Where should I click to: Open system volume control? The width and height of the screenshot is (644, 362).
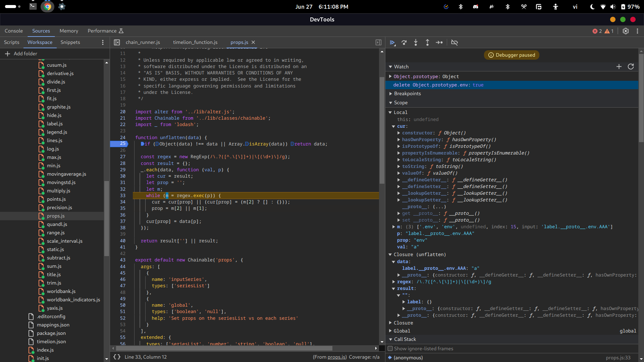[x=613, y=7]
